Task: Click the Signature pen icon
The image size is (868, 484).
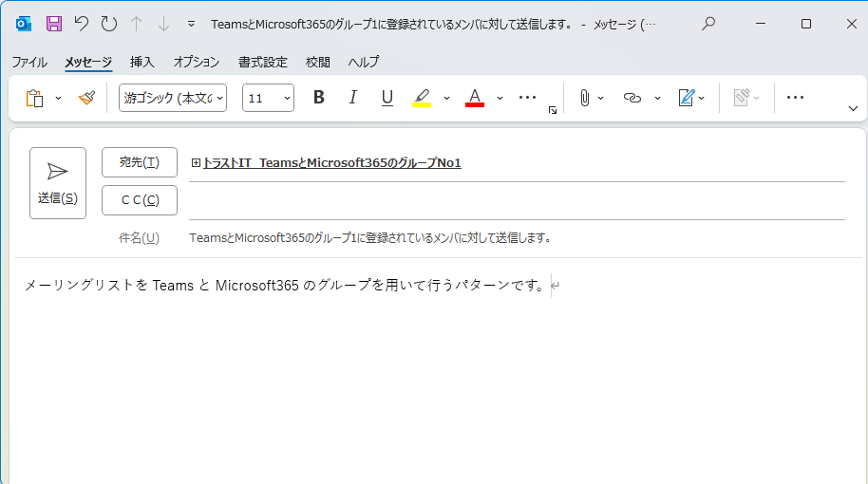Action: pyautogui.click(x=686, y=98)
